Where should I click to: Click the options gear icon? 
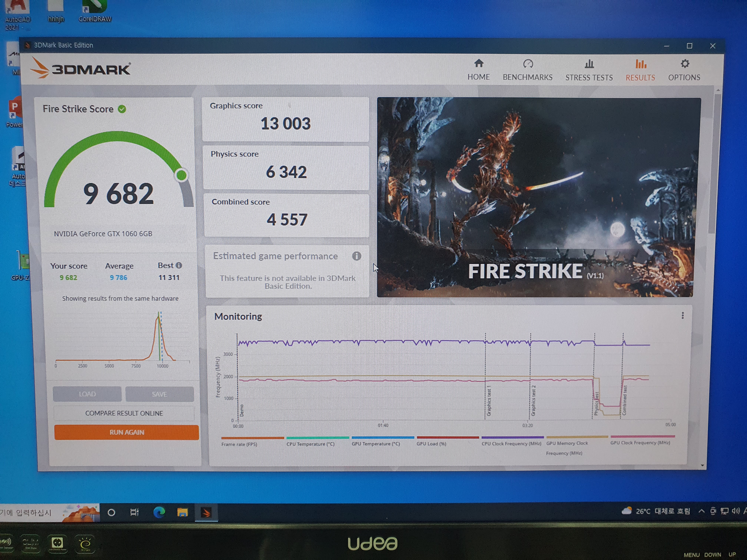(x=685, y=64)
